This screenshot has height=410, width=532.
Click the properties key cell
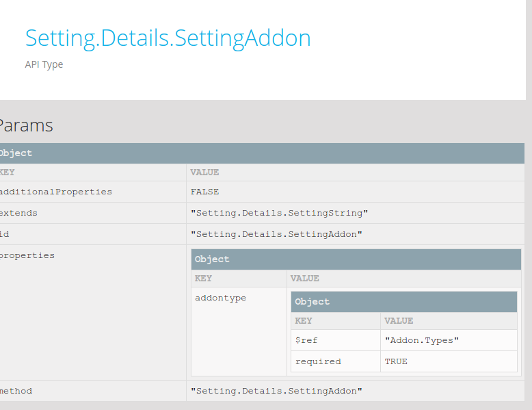92,313
